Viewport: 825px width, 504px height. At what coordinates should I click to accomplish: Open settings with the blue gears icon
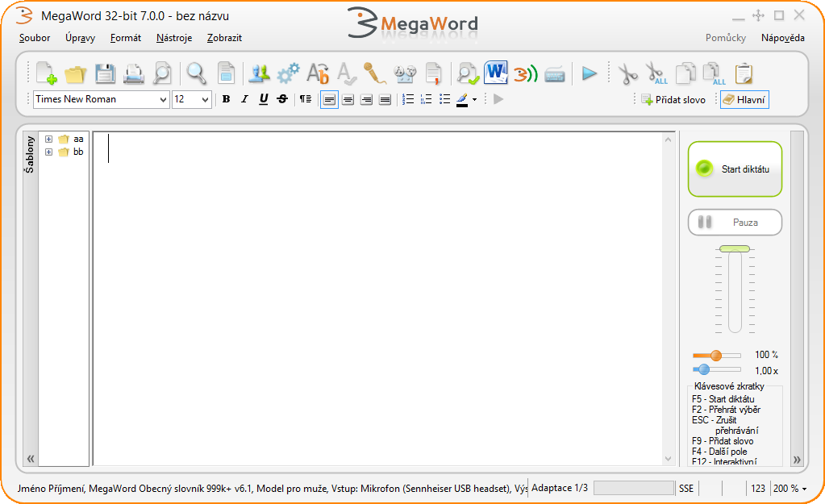pos(289,73)
